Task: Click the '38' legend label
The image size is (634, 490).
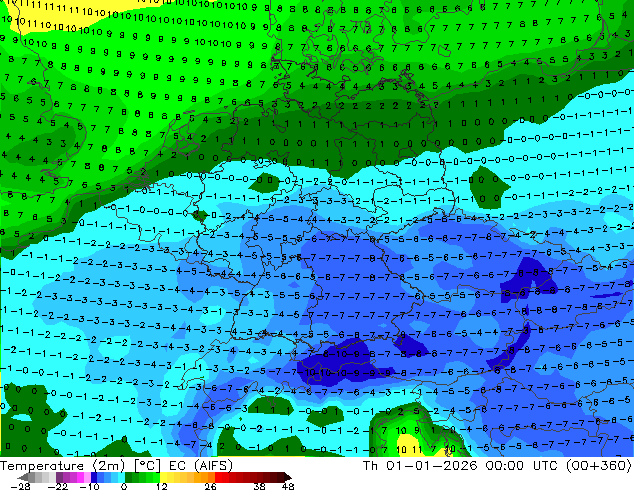Action: click(260, 486)
